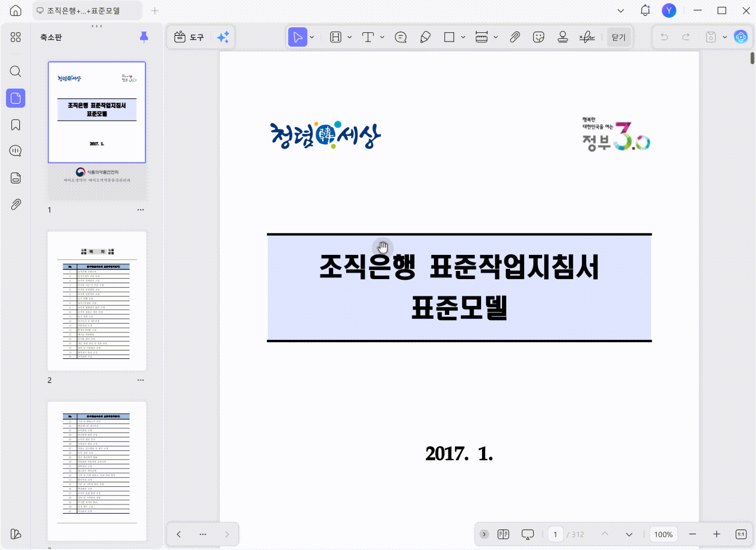The image size is (756, 550).
Task: Select page 2 thumbnail
Action: pos(97,301)
